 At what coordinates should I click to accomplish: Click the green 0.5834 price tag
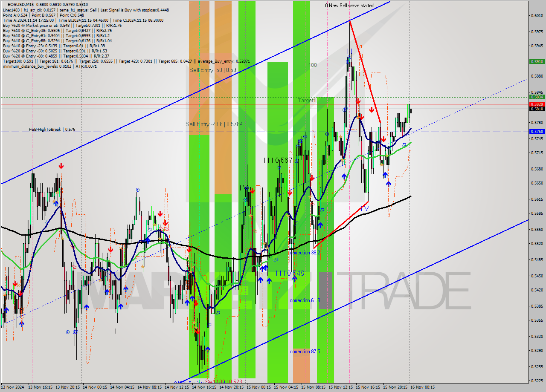[537, 97]
